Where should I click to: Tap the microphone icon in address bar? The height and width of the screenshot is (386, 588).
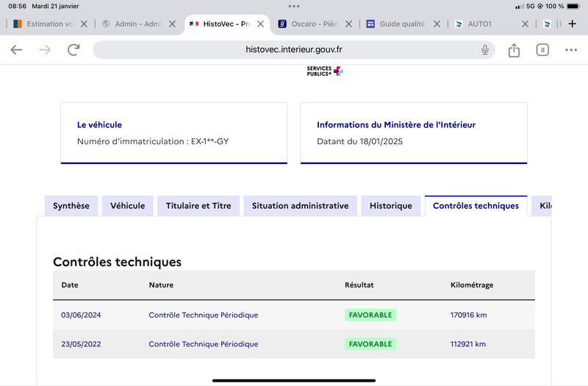pyautogui.click(x=485, y=49)
